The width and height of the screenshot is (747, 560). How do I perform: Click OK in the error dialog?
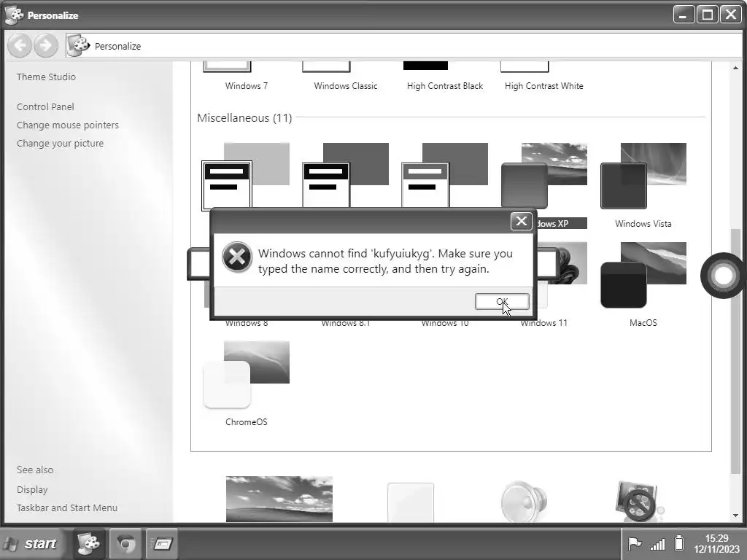[502, 301]
